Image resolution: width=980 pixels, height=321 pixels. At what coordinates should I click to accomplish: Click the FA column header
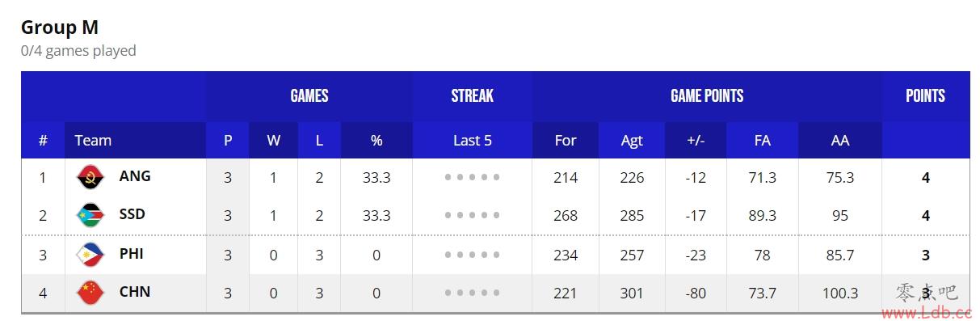pos(762,140)
